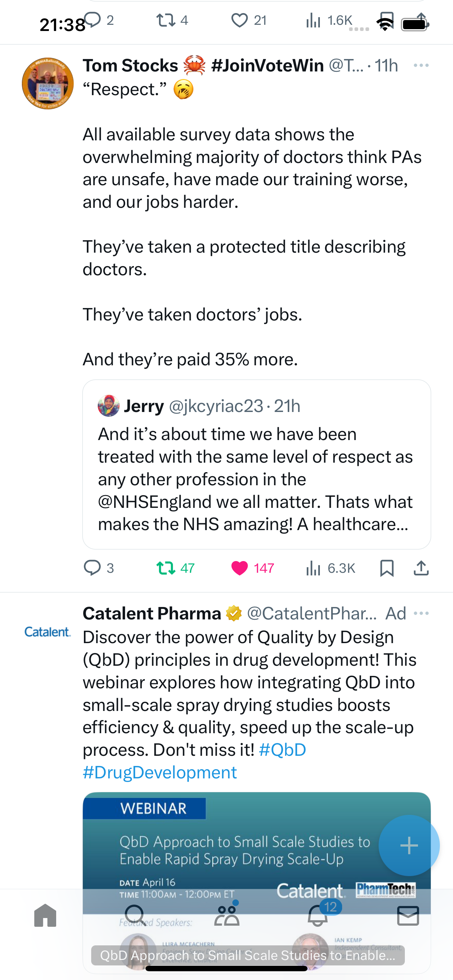
Task: Bookmark Tom Stocks' tweet
Action: tap(387, 568)
